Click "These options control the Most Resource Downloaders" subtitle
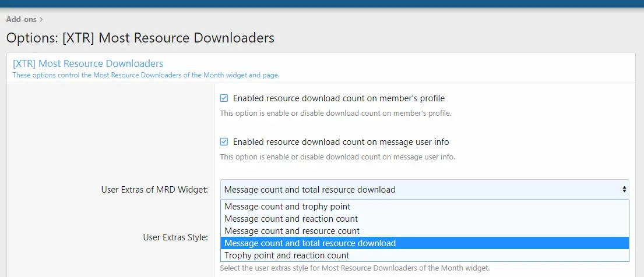This screenshot has height=277, width=644. click(x=146, y=76)
